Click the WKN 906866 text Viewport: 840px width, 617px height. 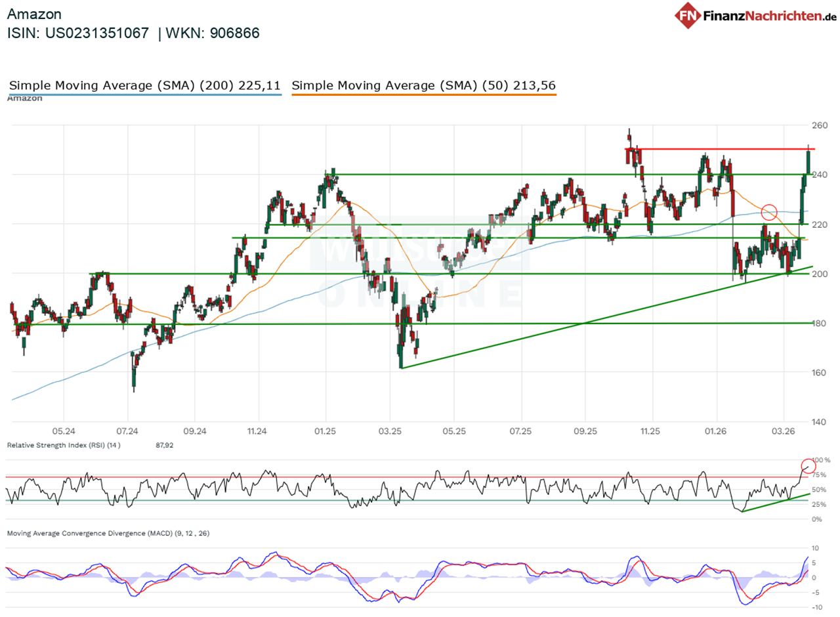click(215, 33)
